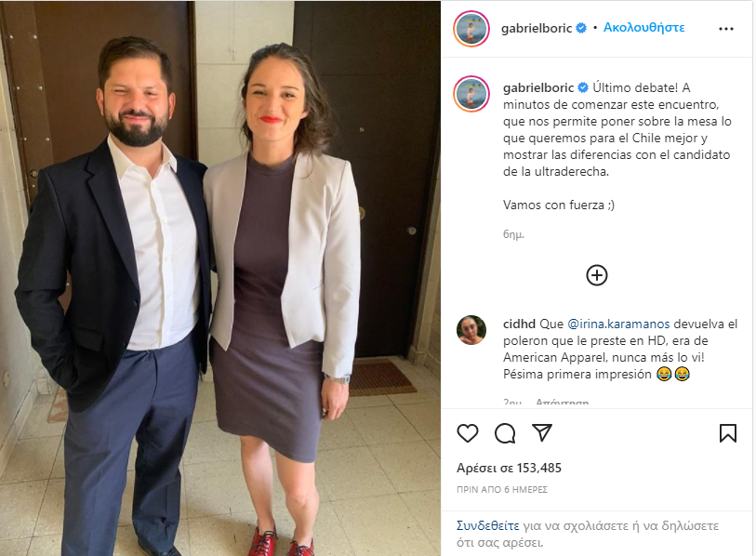Click the post photo of the couple
The image size is (756, 556).
point(220,278)
